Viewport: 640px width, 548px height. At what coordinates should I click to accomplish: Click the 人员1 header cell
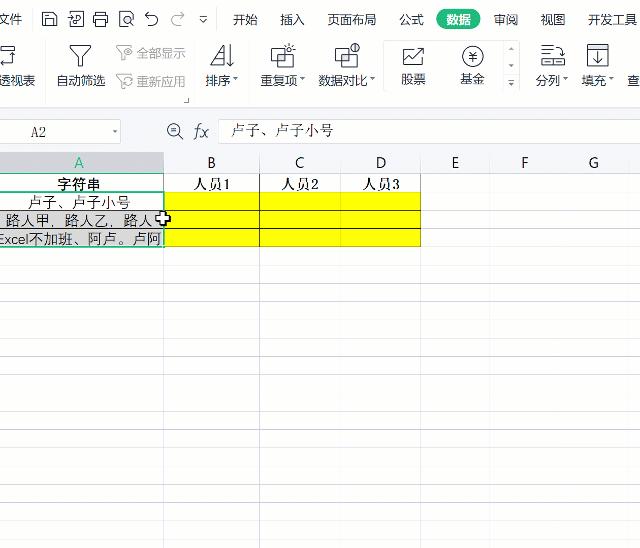click(x=211, y=183)
